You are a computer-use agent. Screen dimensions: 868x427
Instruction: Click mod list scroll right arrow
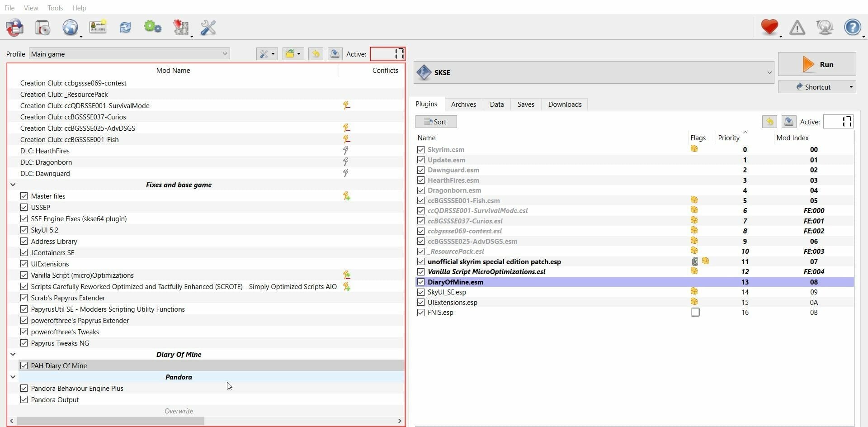pos(400,421)
